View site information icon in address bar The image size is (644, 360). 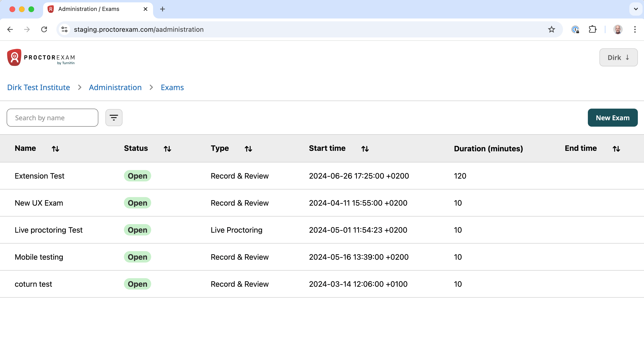coord(64,29)
